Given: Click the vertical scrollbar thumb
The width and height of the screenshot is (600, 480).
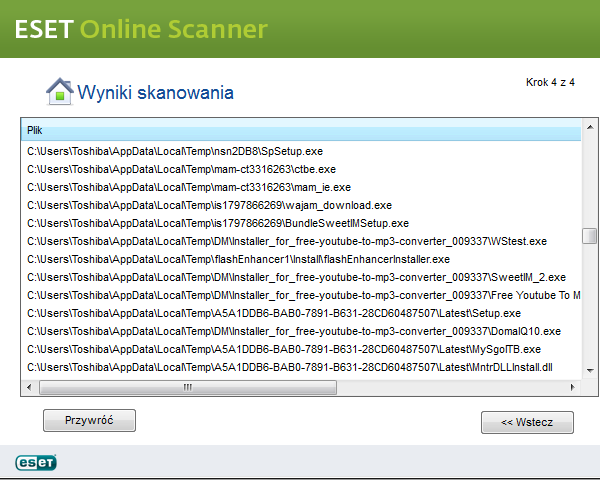Looking at the screenshot, I should tap(590, 235).
